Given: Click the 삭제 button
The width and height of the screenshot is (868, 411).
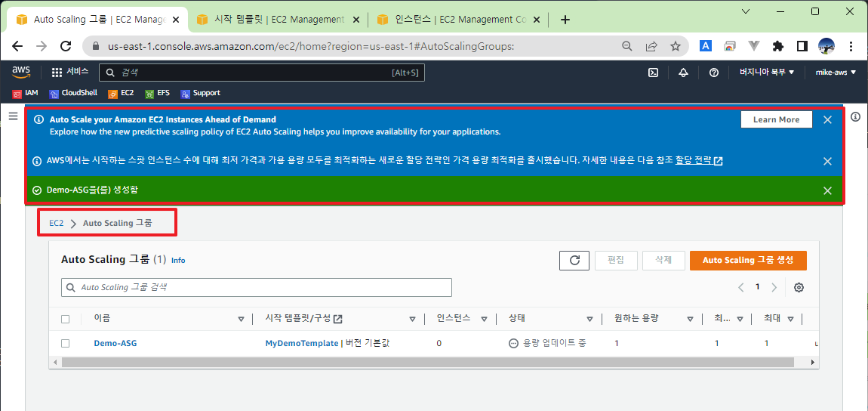Looking at the screenshot, I should coord(663,261).
